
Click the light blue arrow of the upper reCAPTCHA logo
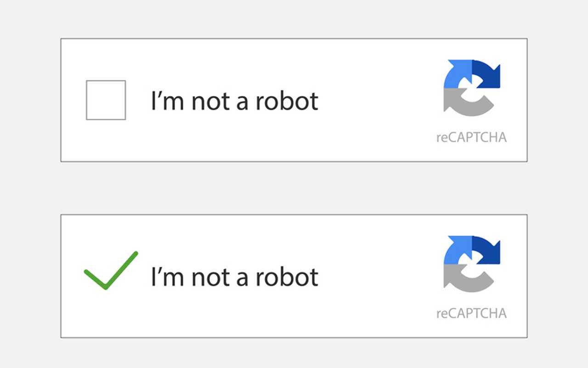pos(457,74)
